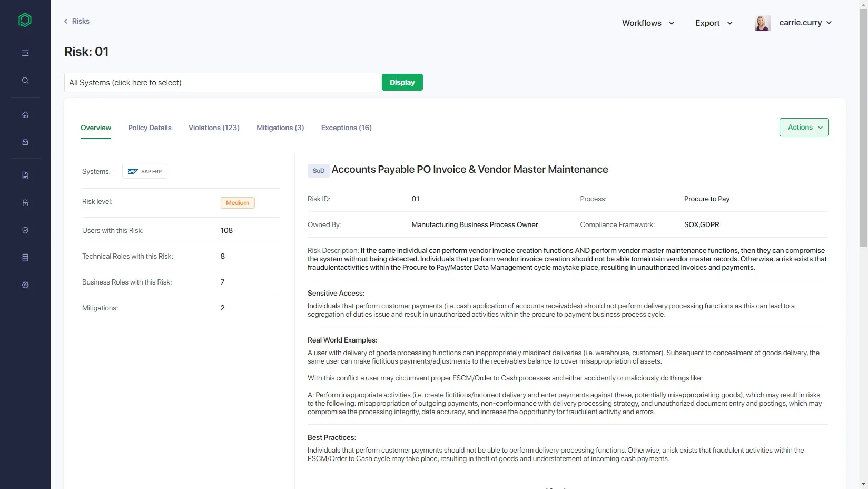The width and height of the screenshot is (868, 489).
Task: Click the Risk ID value 01
Action: 416,199
